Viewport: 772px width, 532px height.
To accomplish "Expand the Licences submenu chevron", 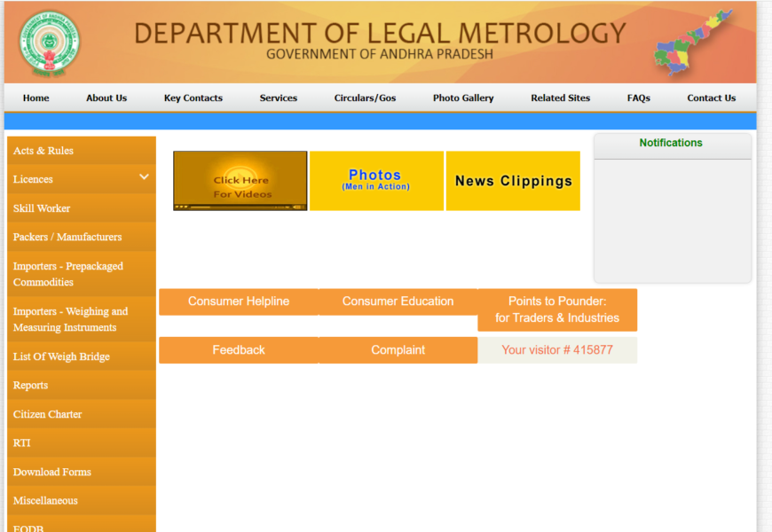I will 144,178.
